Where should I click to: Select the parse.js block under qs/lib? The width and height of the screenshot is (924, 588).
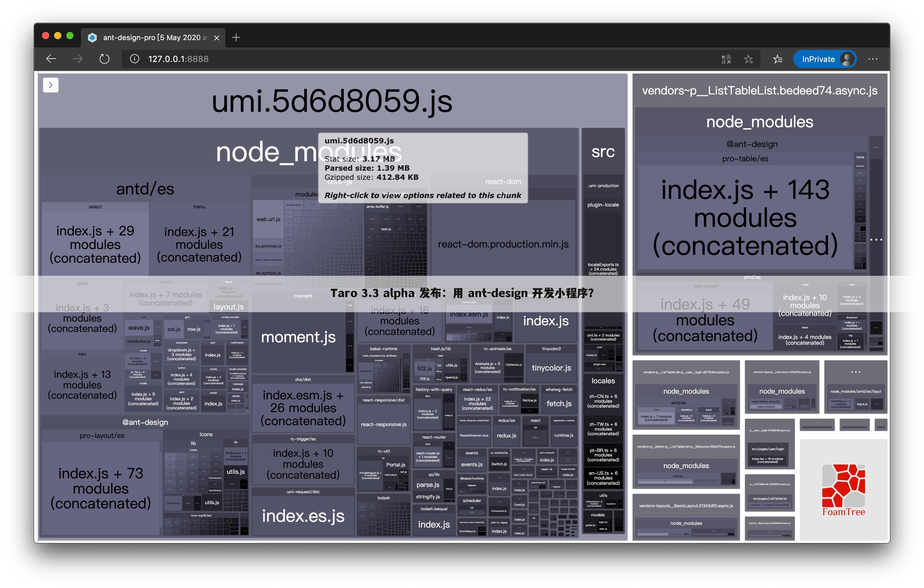[428, 484]
